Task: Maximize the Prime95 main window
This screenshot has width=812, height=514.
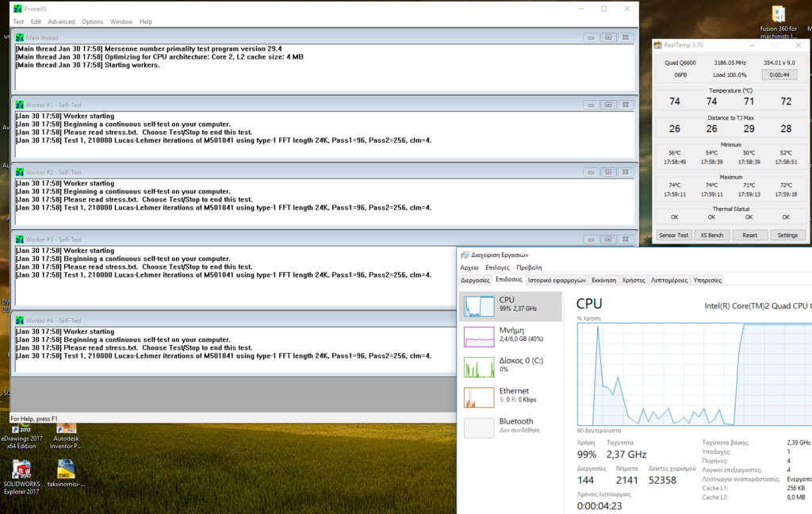Action: pyautogui.click(x=603, y=9)
